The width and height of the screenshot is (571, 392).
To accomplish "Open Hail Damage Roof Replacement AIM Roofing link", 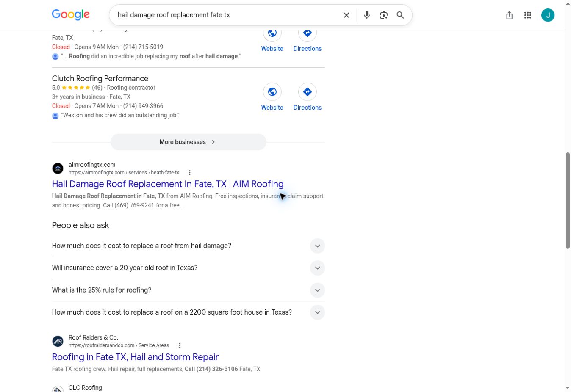I will point(168,184).
